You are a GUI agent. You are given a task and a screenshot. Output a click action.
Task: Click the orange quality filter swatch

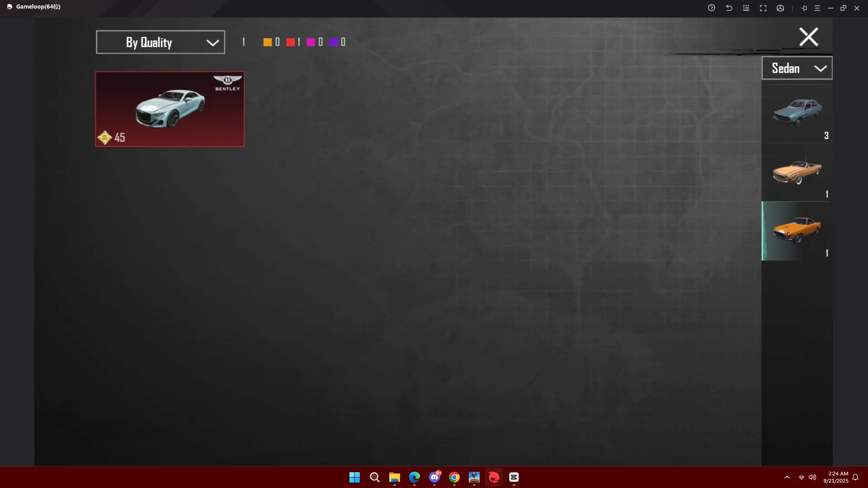point(268,42)
